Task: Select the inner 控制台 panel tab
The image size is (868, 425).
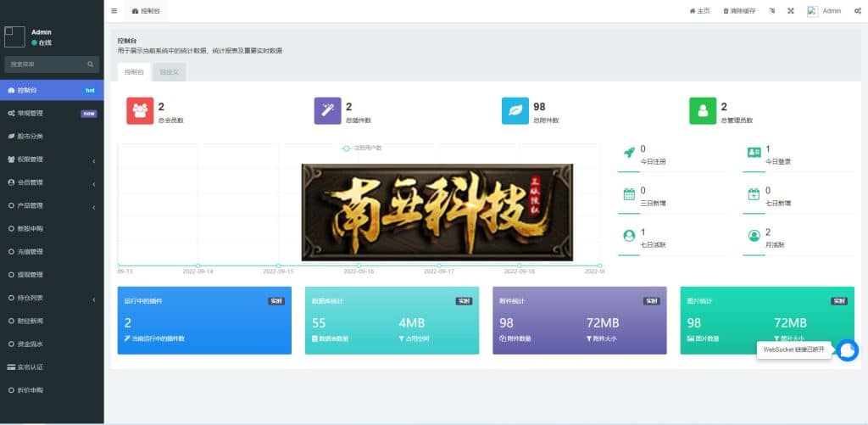Action: pyautogui.click(x=134, y=72)
